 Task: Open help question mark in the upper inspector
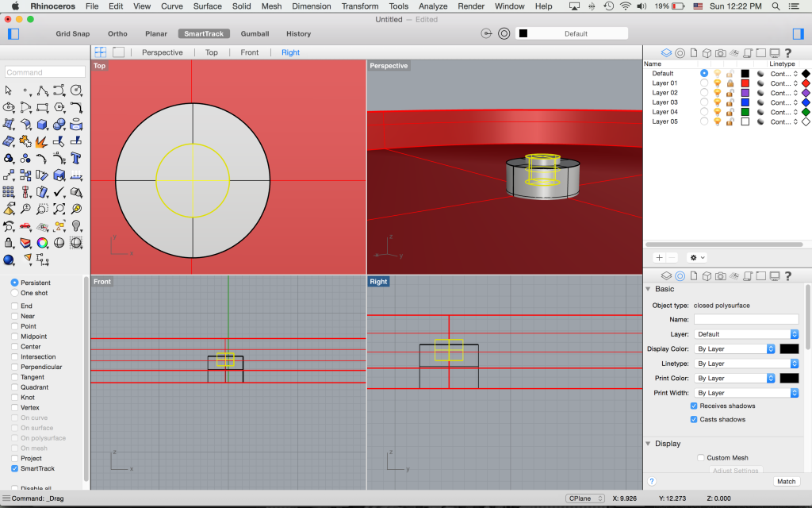(788, 53)
